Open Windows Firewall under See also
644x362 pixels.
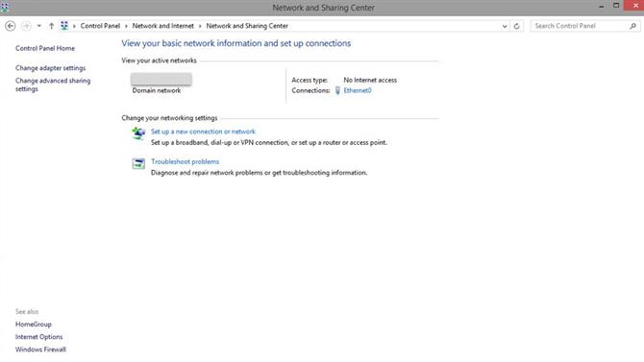click(40, 350)
